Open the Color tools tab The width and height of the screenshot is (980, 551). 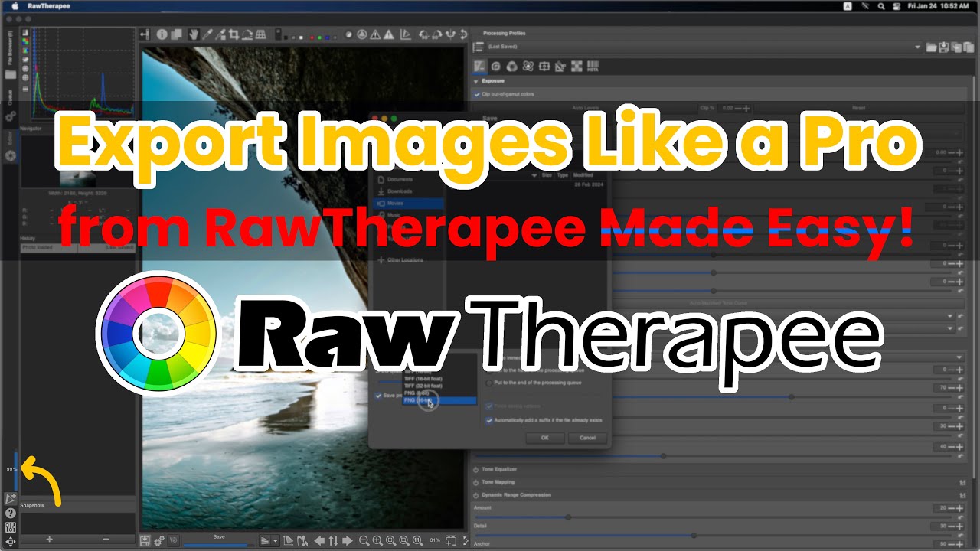(512, 67)
